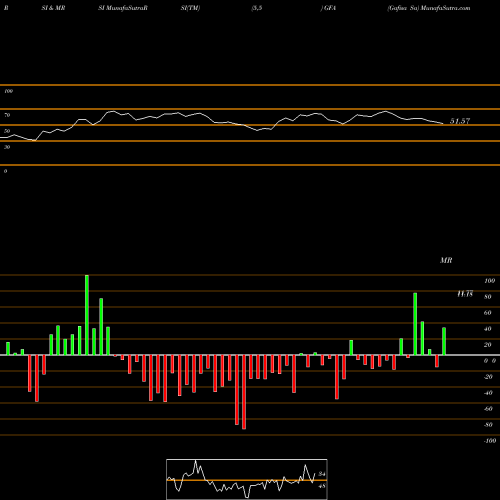Screen dimensions: 500x500
Task: Click the tallest green bar in the MR histogram
Action: click(x=87, y=315)
